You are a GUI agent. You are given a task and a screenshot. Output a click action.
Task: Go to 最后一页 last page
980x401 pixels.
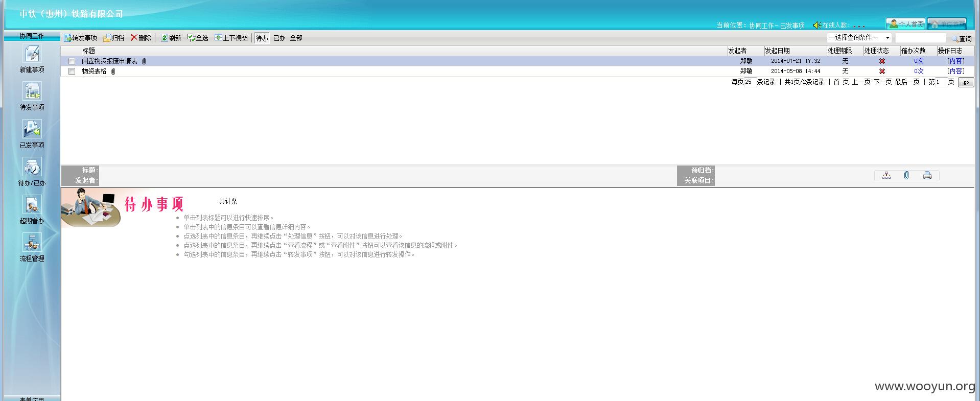click(907, 82)
